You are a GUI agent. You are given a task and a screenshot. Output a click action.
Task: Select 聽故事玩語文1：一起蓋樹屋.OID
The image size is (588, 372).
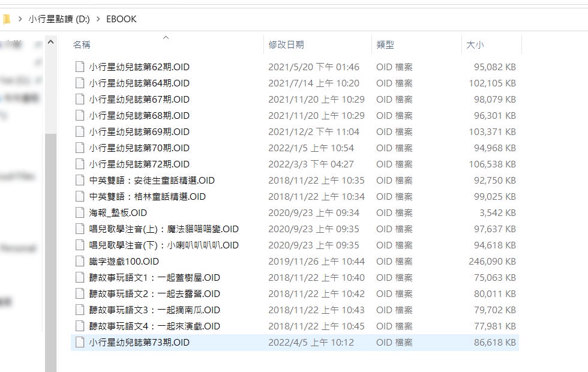(155, 277)
